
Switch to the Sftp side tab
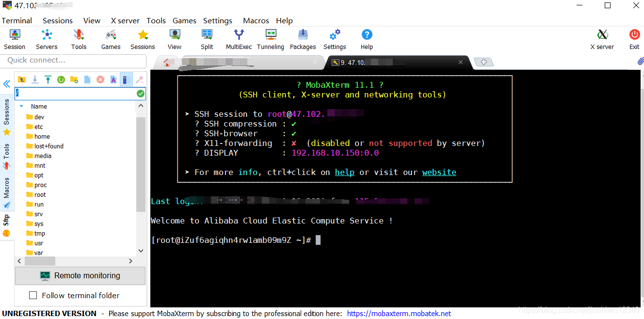coord(7,226)
